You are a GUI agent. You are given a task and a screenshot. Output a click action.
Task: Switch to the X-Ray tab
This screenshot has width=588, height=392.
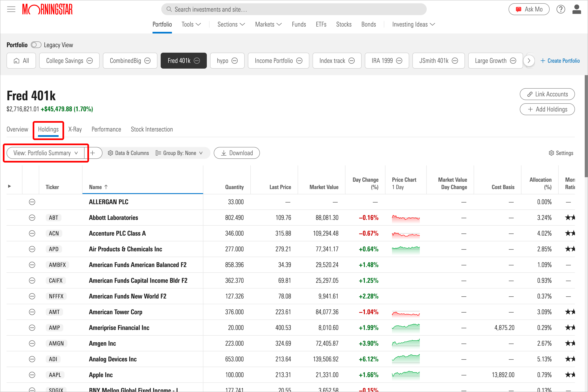click(75, 129)
